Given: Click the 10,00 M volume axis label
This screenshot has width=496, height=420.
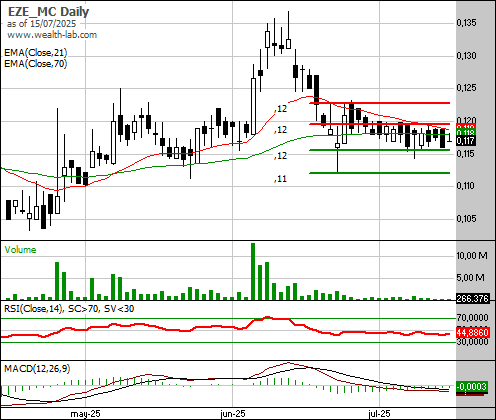Looking at the screenshot, I should pyautogui.click(x=472, y=256).
